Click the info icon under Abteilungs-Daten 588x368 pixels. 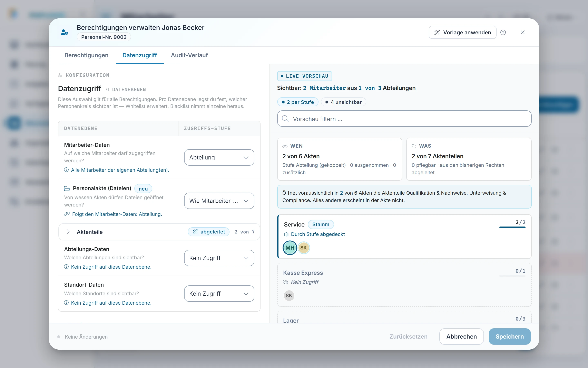coord(66,267)
